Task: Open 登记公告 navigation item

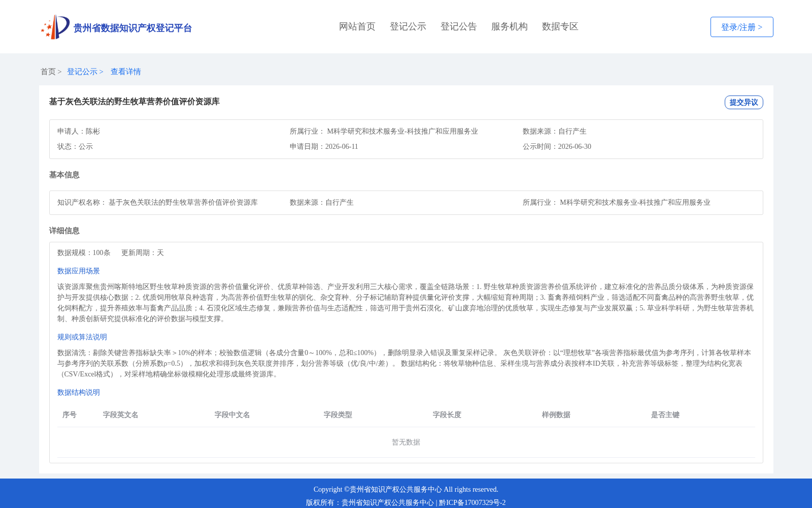Action: pyautogui.click(x=459, y=26)
